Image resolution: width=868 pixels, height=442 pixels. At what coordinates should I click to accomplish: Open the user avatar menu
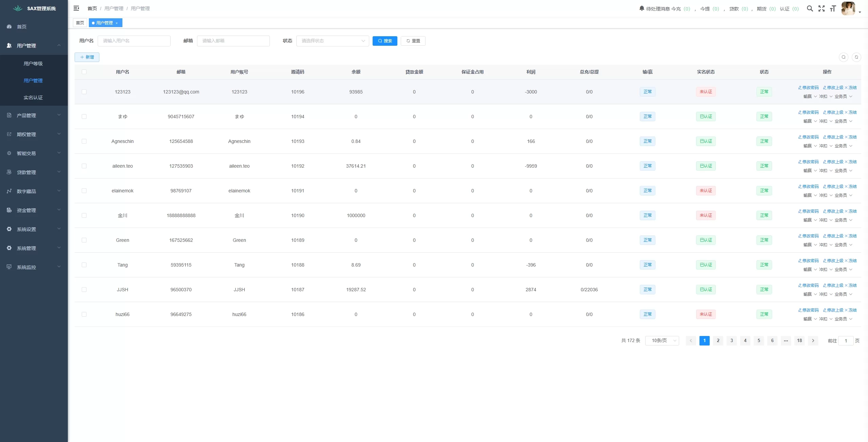[x=848, y=8]
